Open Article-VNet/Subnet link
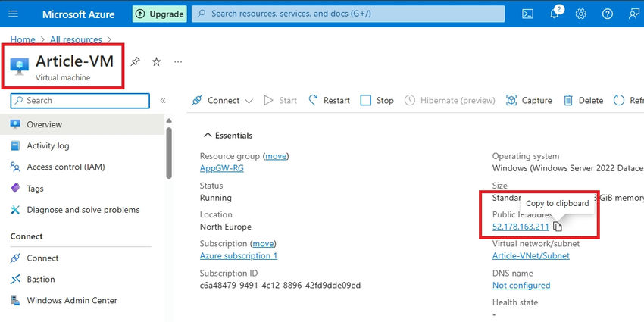 coord(531,256)
